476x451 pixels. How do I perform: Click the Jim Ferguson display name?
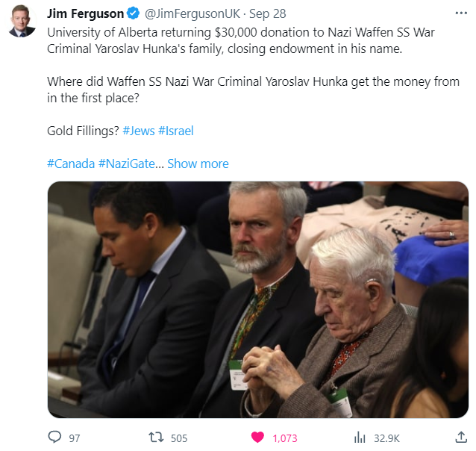(x=85, y=13)
